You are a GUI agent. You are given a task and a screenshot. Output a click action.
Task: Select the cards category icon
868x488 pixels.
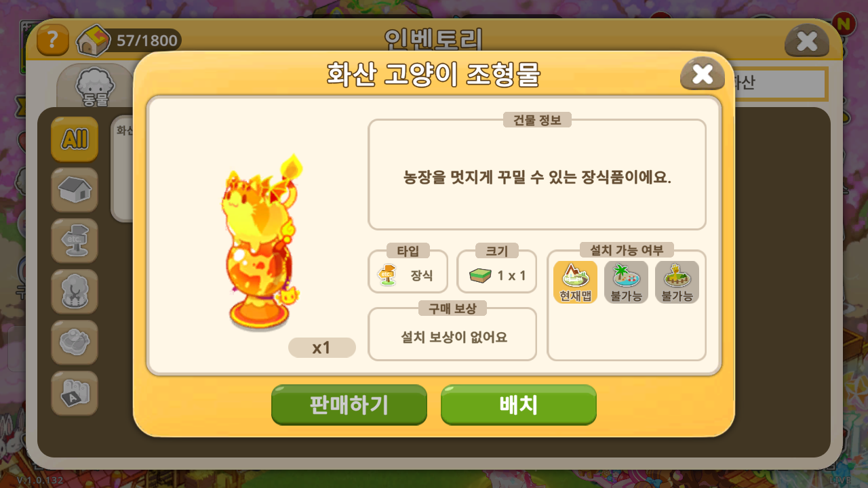point(75,393)
